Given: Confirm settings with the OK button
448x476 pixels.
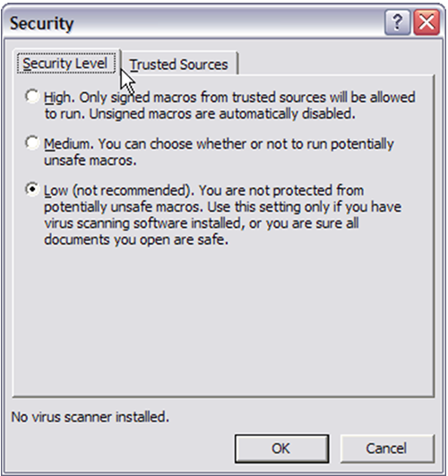Looking at the screenshot, I should pos(281,448).
